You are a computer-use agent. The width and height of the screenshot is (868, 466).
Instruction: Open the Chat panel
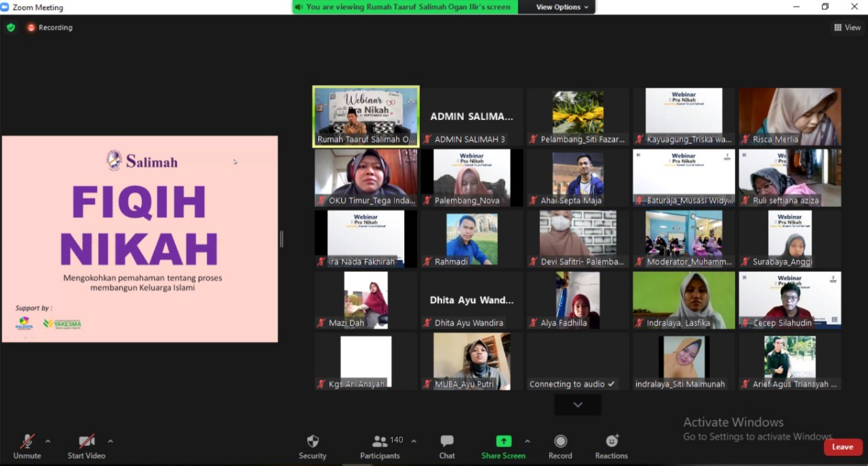pos(447,447)
